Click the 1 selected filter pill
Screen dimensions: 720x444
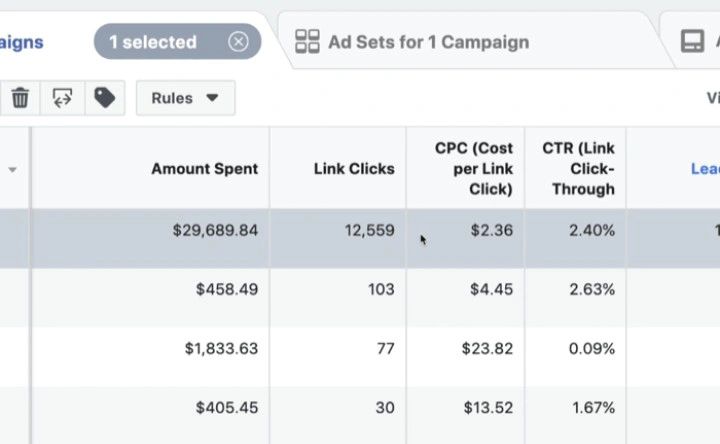[153, 42]
